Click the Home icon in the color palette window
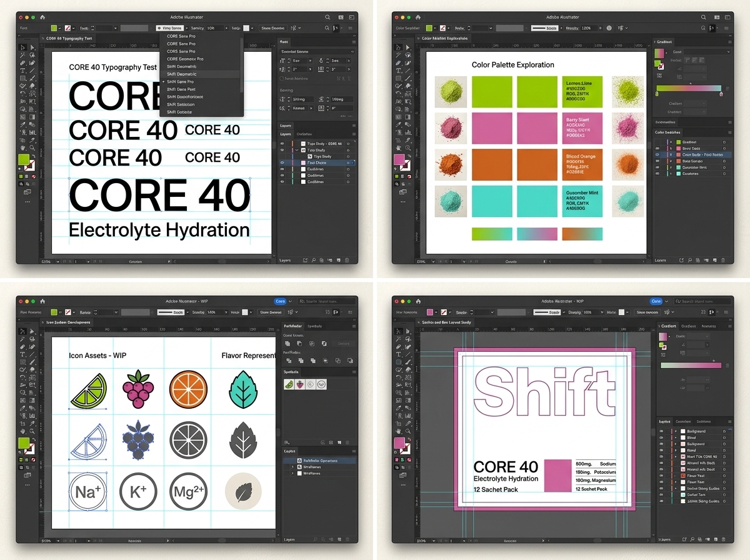The image size is (750, 560). click(418, 17)
